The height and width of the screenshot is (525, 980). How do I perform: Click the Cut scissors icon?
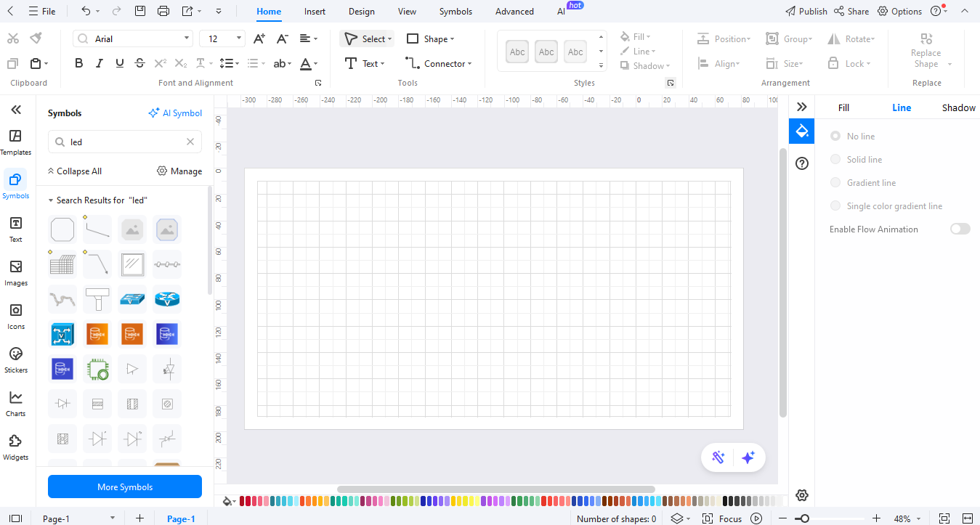click(x=13, y=38)
